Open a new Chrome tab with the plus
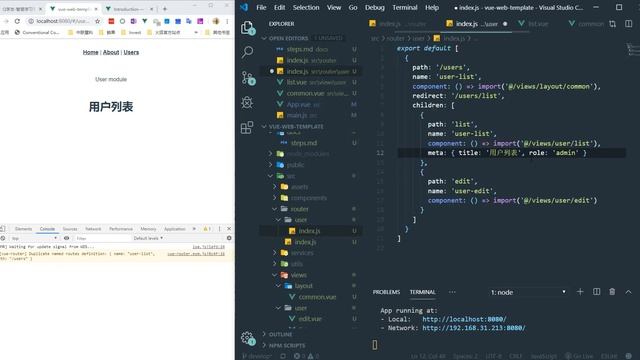 tap(165, 9)
